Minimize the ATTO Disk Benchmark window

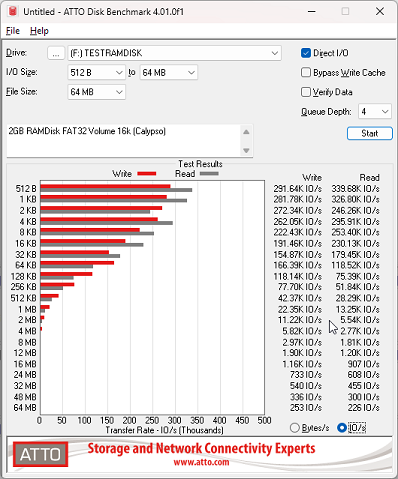(x=312, y=11)
